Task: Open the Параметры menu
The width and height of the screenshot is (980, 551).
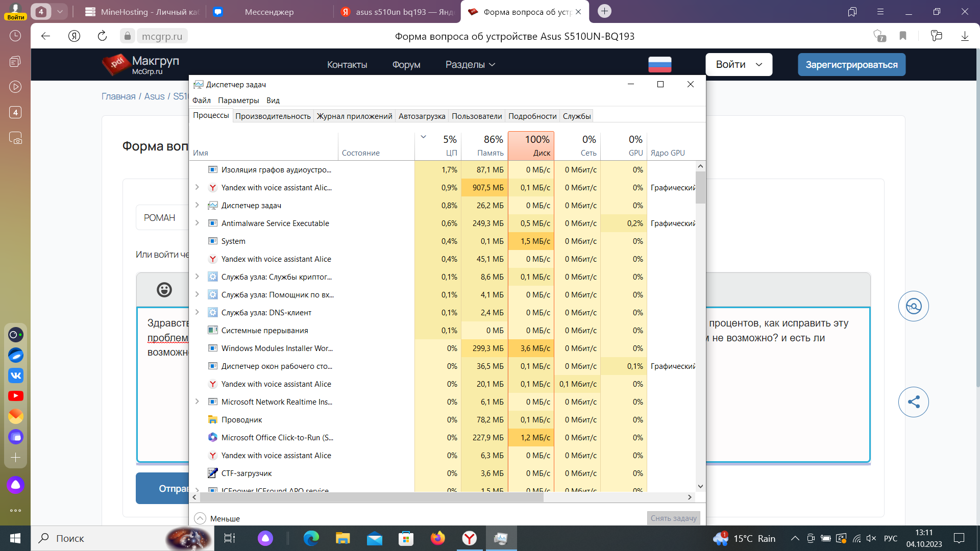Action: (238, 100)
